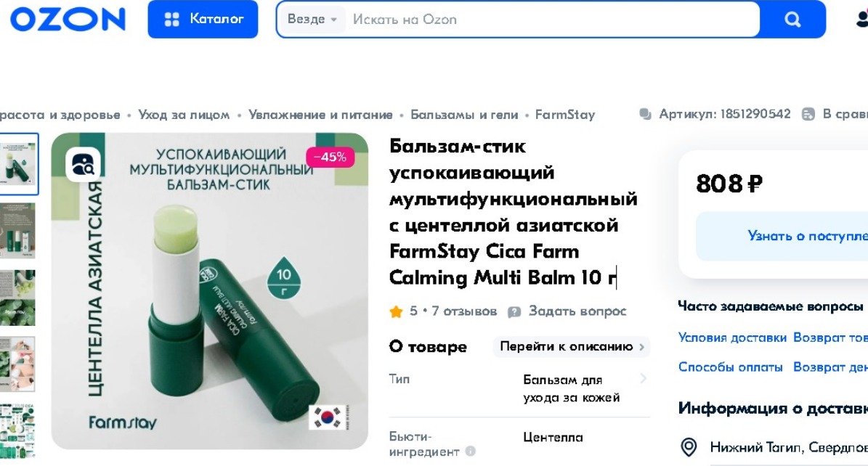Expand Перейти к описанию chevron
868x466 pixels.
click(642, 347)
